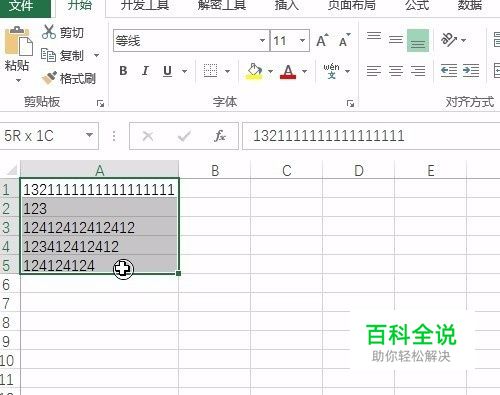Click the select-all corner triangle

coord(11,170)
